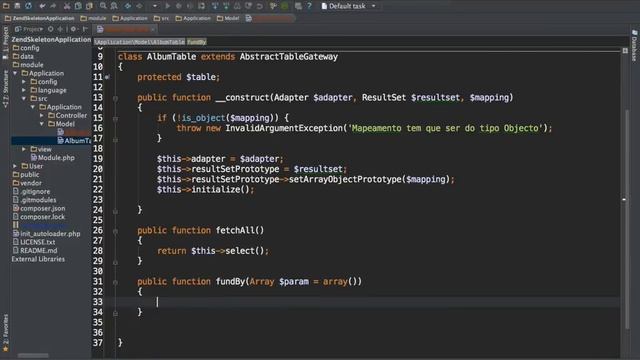The width and height of the screenshot is (640, 360).
Task: Select README.md in project tree
Action: (35, 250)
